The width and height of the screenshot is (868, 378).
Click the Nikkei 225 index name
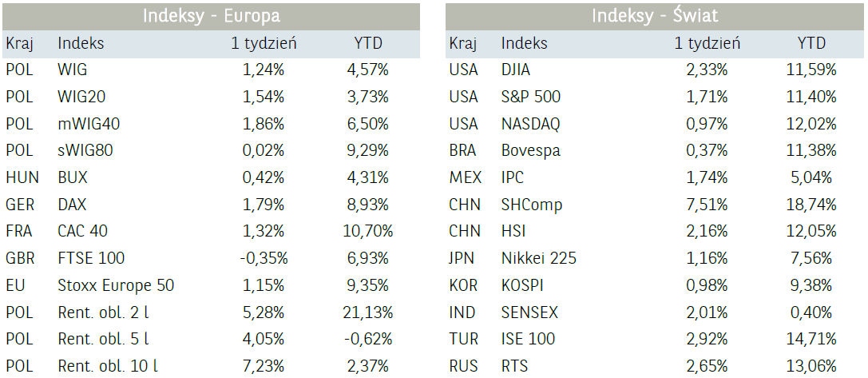pos(538,258)
